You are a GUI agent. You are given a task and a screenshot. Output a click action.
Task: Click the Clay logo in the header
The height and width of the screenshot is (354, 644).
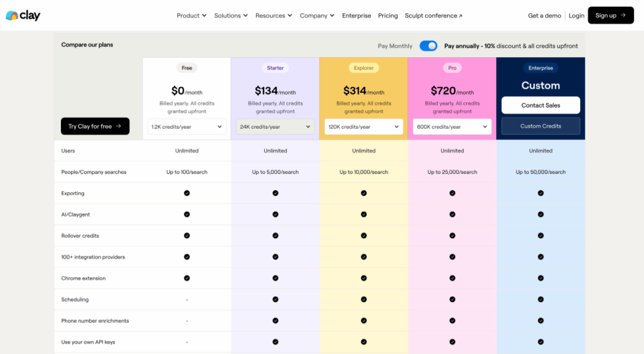click(x=23, y=15)
